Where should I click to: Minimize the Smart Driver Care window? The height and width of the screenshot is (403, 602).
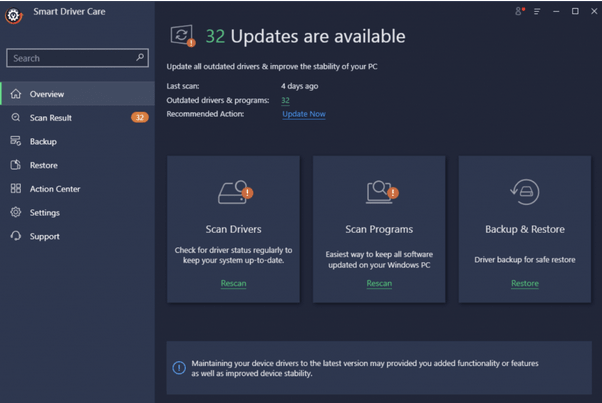click(556, 12)
